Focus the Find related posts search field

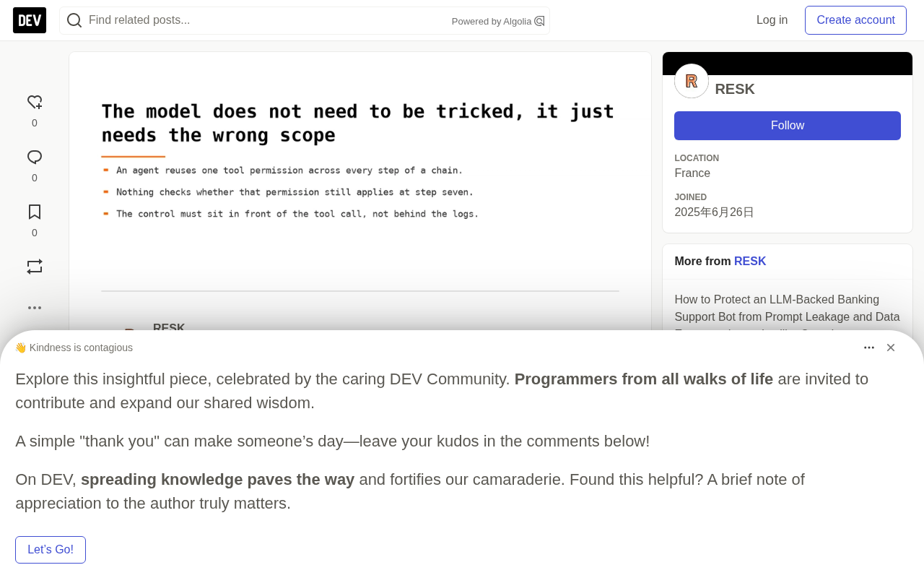[x=305, y=20]
